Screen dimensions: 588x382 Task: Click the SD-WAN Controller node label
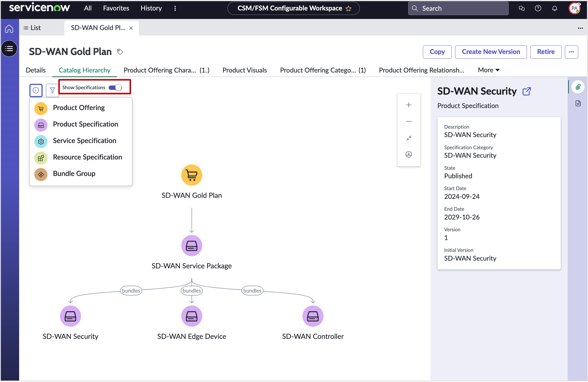(x=313, y=336)
